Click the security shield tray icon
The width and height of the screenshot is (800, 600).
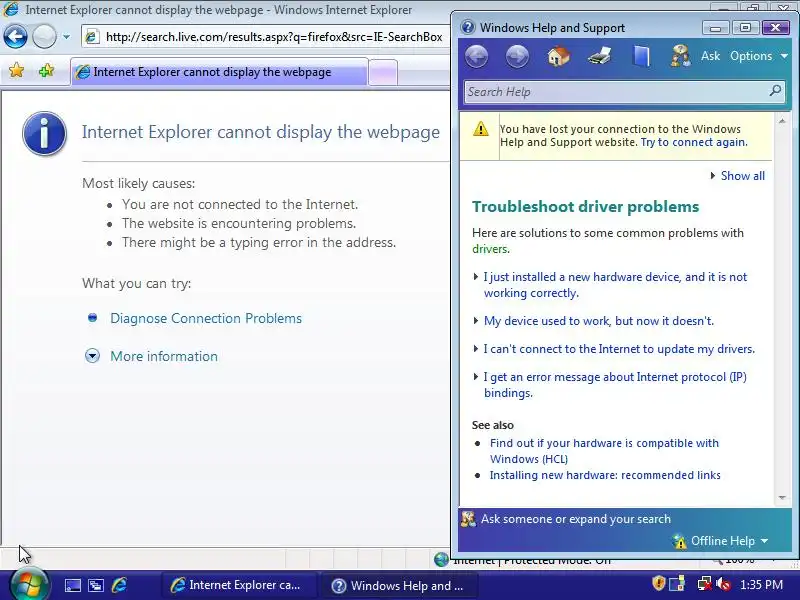[659, 583]
